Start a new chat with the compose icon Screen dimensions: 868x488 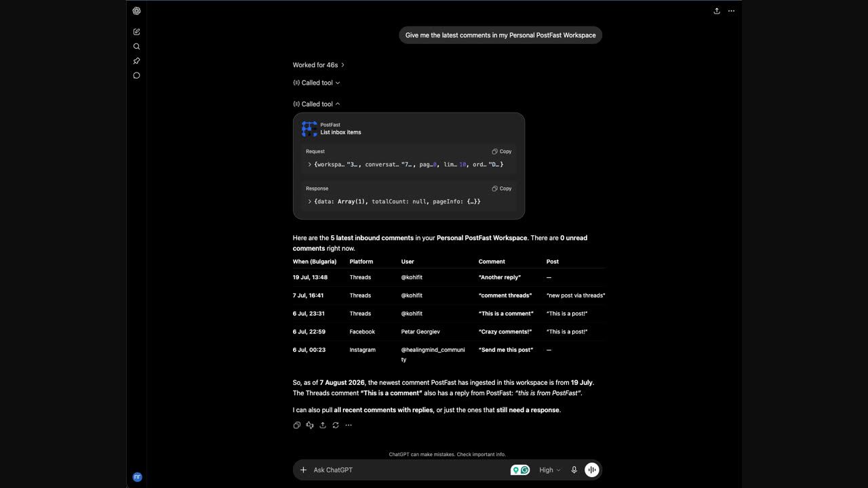tap(136, 32)
